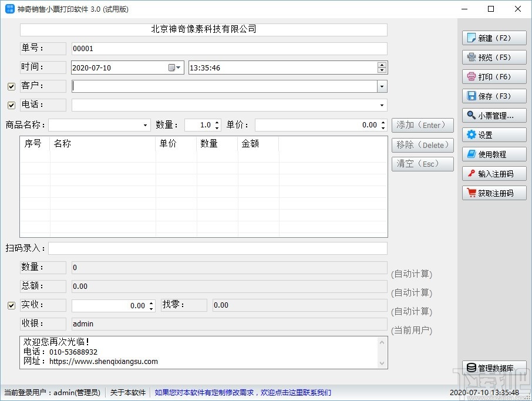Expand the 客户 customer dropdown list
Screen dimensions: 532x401
click(x=382, y=86)
